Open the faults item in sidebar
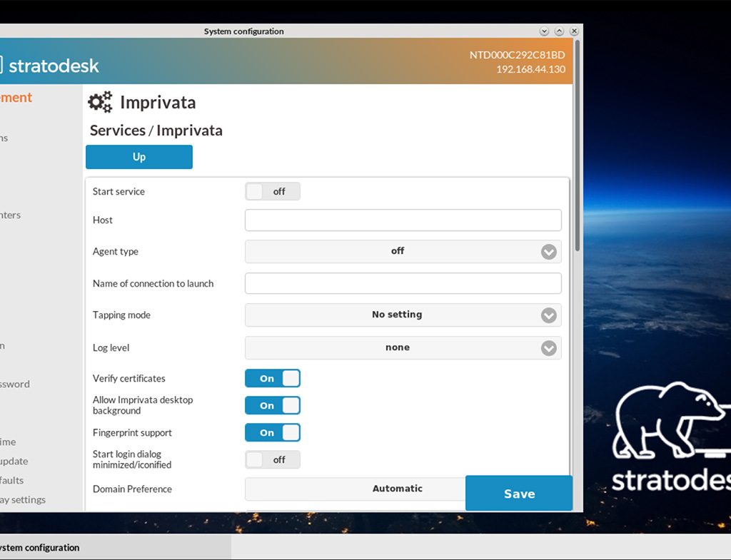This screenshot has height=560, width=731. click(x=11, y=480)
